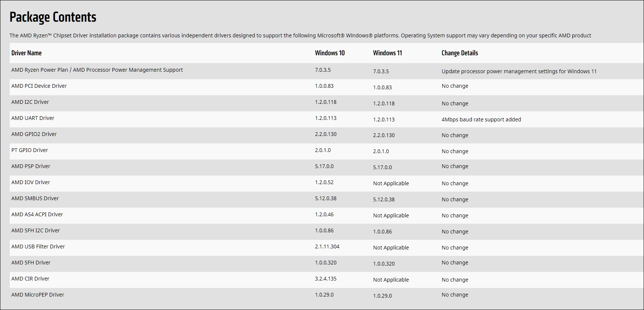
Task: Click the Windows 10 version '1.2.0.118'
Action: coord(326,102)
